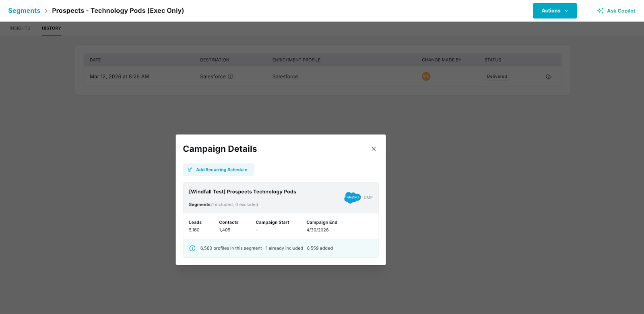Viewport: 644px width, 314px height.
Task: Click the ENRICHMENT PROFILE column header
Action: pyautogui.click(x=297, y=60)
